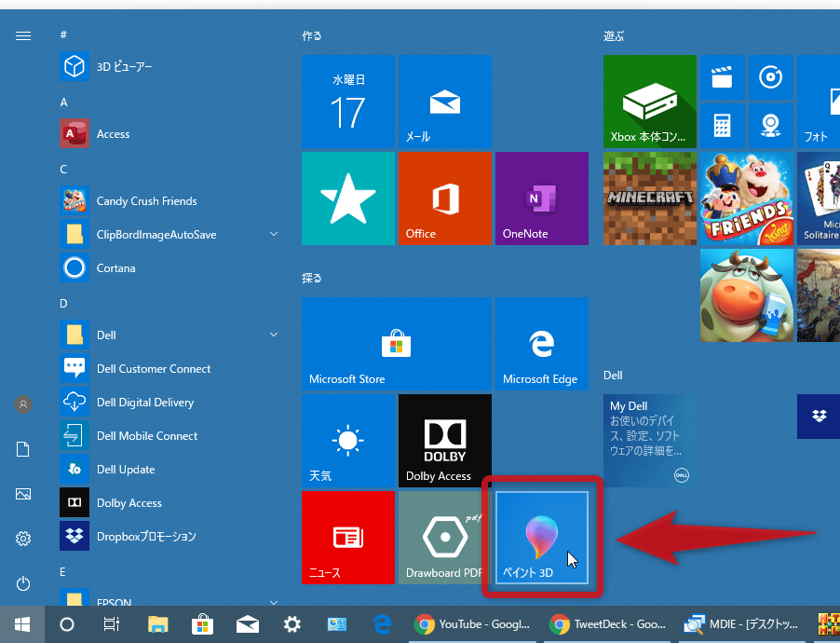The width and height of the screenshot is (840, 643).
Task: Open Mail on taskbar
Action: [x=248, y=624]
